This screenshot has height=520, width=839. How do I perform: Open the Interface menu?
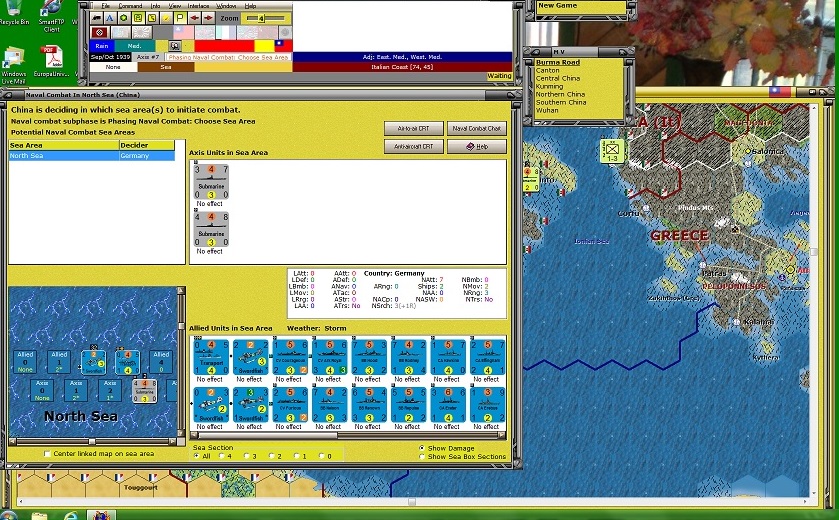pos(198,6)
